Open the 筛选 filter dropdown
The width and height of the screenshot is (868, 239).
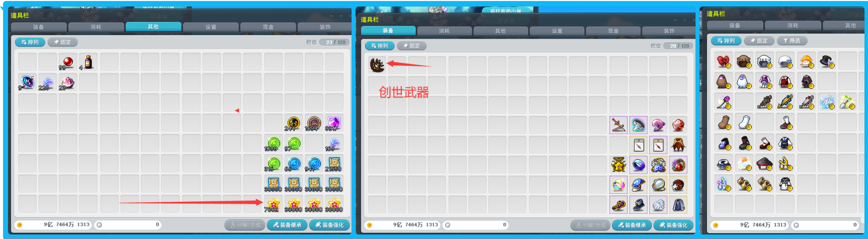coord(792,41)
